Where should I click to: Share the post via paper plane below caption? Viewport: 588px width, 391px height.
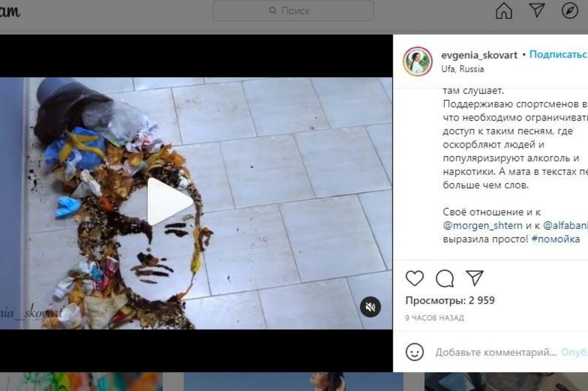coord(474,278)
